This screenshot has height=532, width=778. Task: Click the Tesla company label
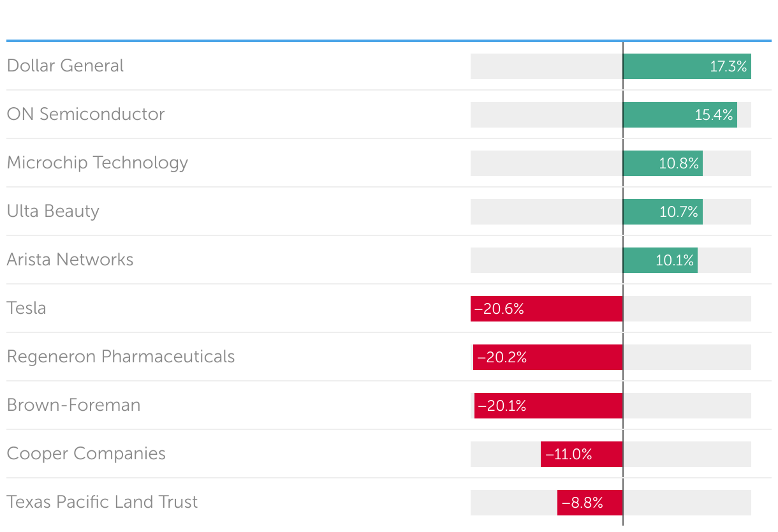pos(27,308)
